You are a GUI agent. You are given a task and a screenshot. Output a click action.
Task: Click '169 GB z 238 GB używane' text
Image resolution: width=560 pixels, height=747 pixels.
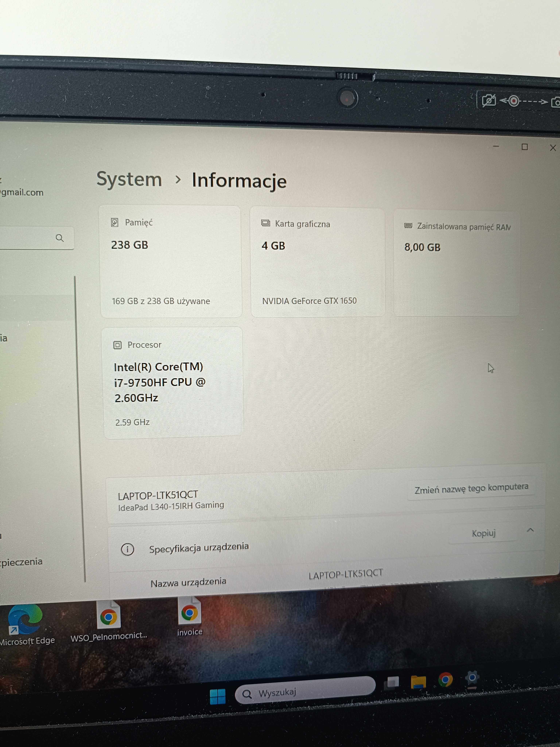click(161, 301)
